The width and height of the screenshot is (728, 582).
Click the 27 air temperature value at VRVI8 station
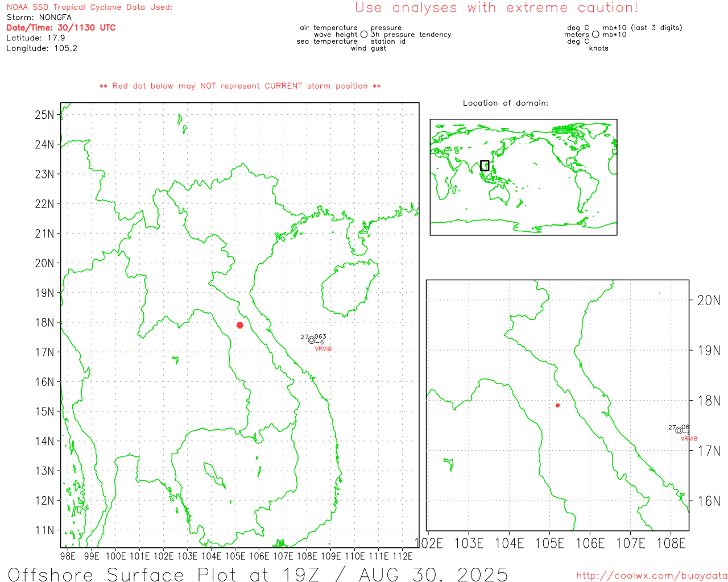tap(305, 337)
